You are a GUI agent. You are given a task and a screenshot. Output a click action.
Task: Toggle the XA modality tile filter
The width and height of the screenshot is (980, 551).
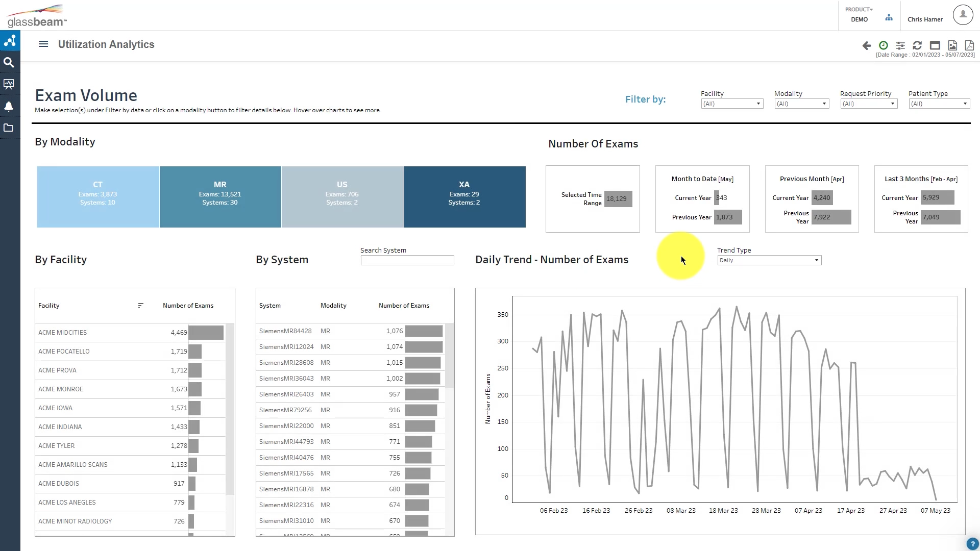coord(464,196)
